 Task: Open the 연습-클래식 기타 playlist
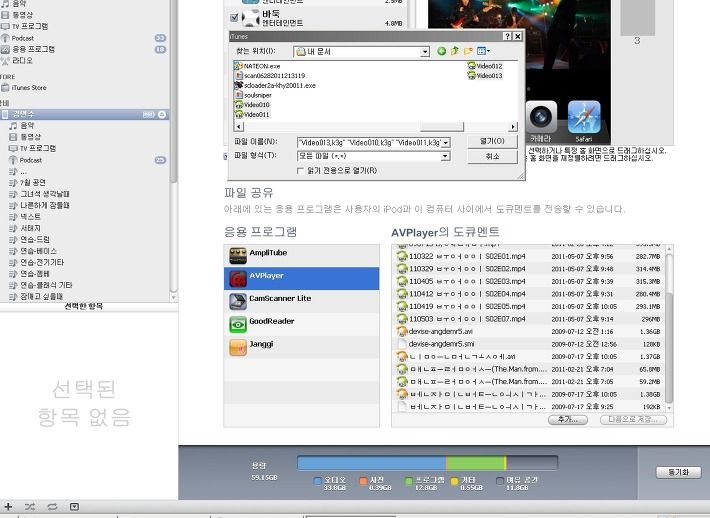point(41,285)
